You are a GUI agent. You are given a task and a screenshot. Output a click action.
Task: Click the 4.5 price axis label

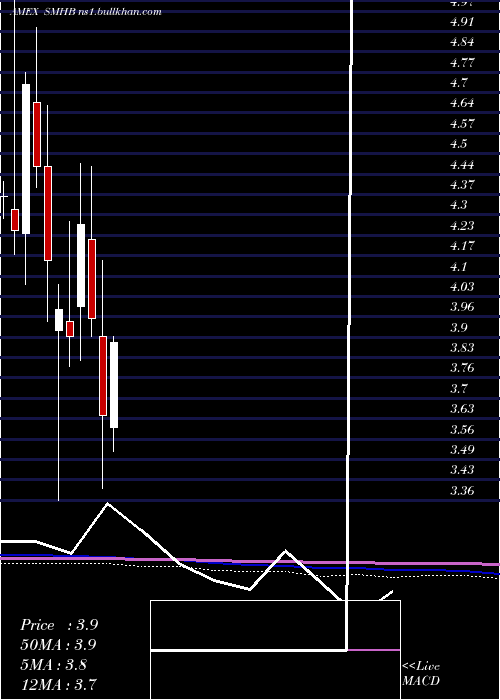click(459, 144)
